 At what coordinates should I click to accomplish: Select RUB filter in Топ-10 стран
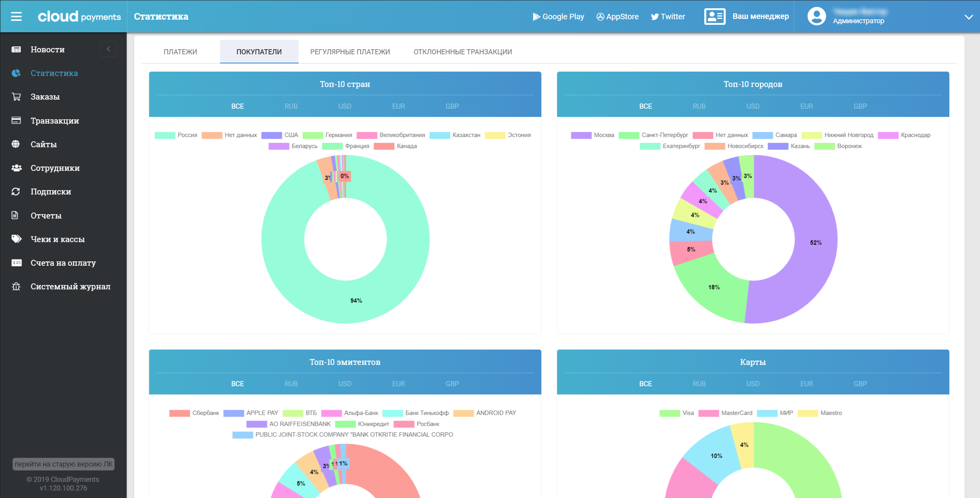[x=291, y=106]
